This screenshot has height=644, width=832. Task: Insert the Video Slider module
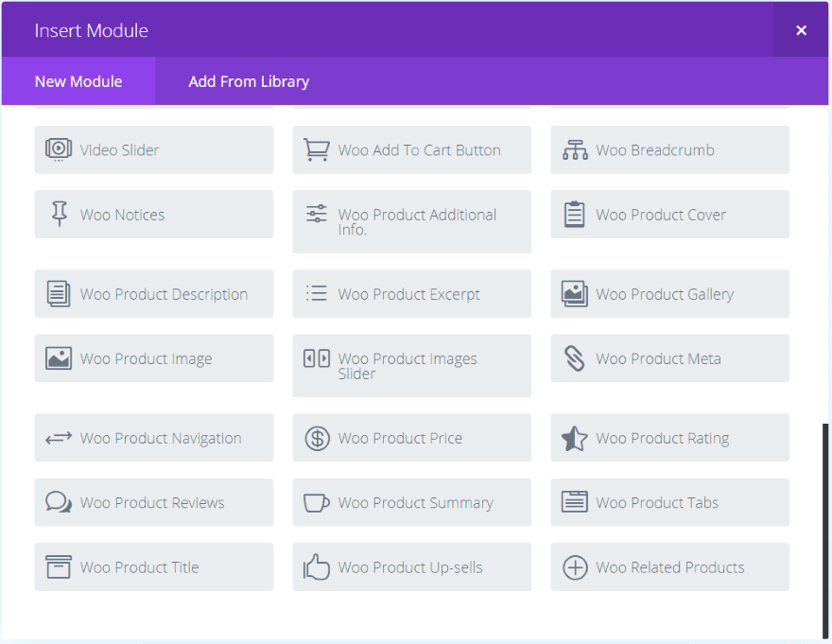[154, 150]
